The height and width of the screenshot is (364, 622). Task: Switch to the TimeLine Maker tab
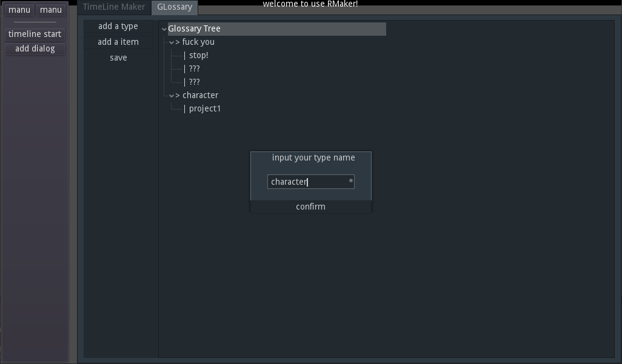[x=114, y=7]
